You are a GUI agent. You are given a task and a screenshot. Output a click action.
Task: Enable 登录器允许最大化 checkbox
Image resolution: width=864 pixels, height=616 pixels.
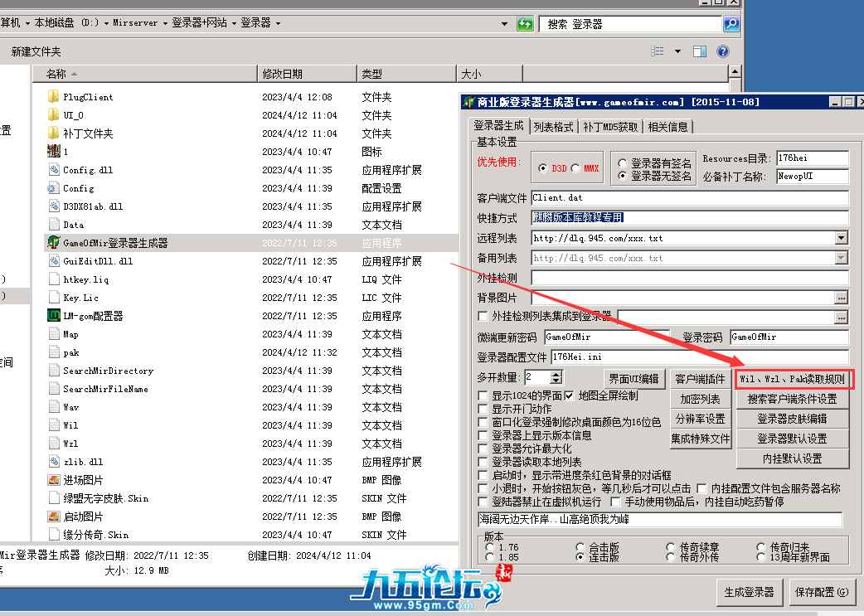(x=483, y=449)
